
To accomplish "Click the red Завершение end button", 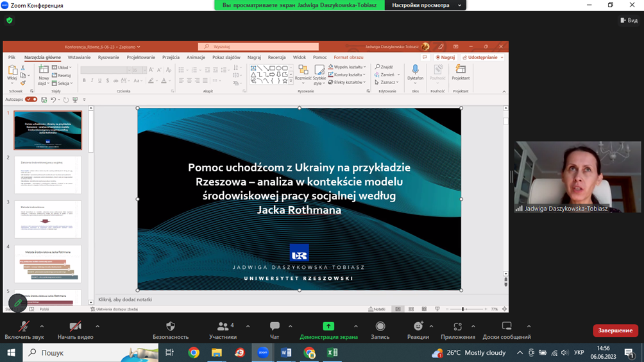I will point(615,331).
